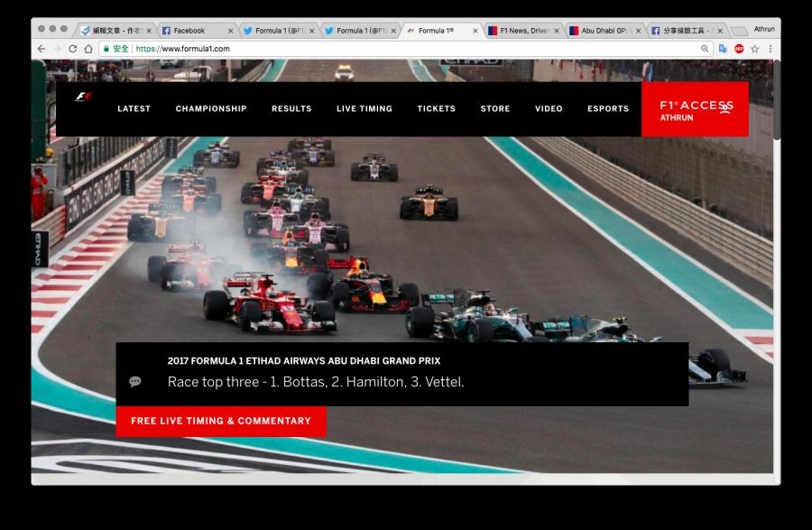This screenshot has height=530, width=812.
Task: Click the 安全 secure label in address bar
Action: (x=121, y=49)
